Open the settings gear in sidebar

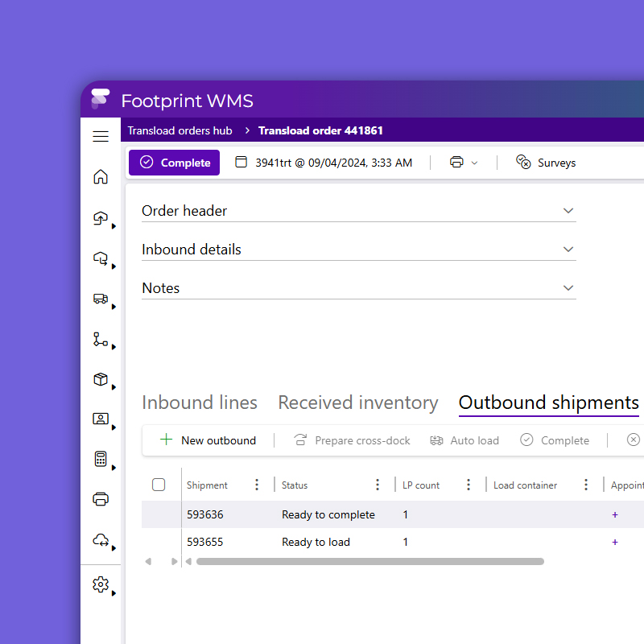pos(101,585)
